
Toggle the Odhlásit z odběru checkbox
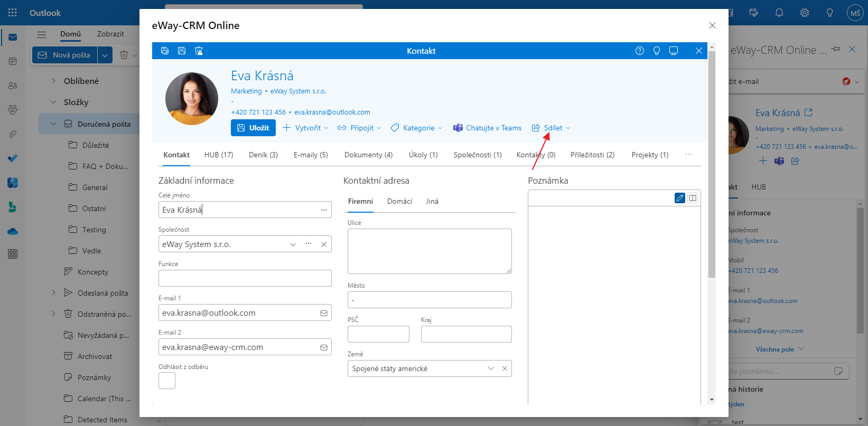point(167,381)
